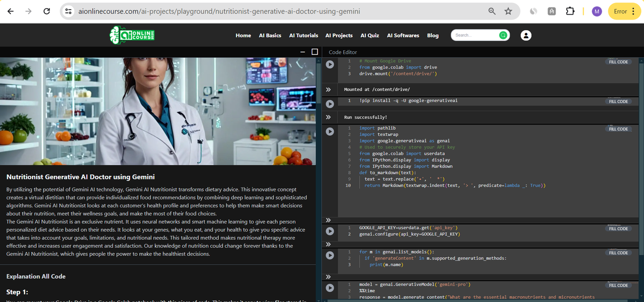The height and width of the screenshot is (302, 644).
Task: Fill code for the GOOGLE_API_KEY cell
Action: (618, 229)
